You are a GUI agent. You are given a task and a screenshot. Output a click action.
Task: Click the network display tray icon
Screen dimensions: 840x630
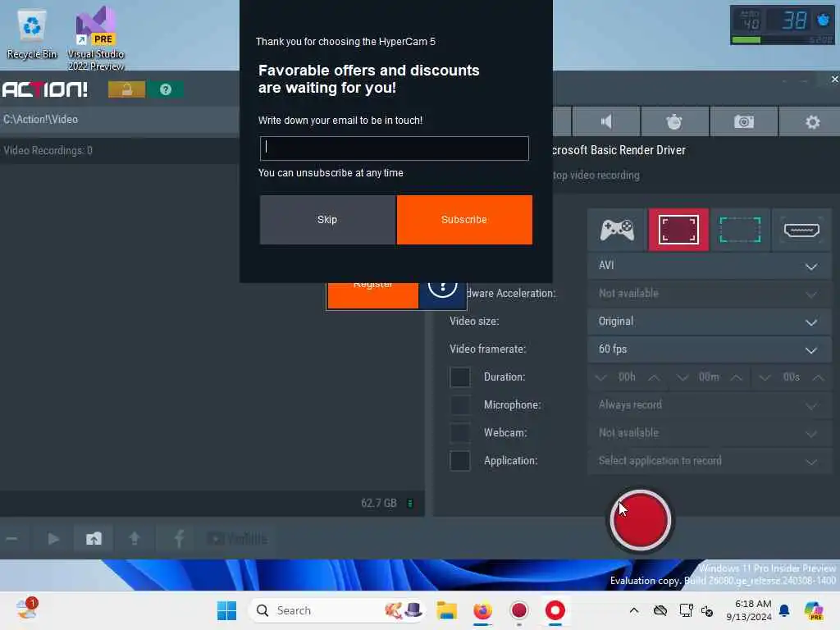coord(686,610)
